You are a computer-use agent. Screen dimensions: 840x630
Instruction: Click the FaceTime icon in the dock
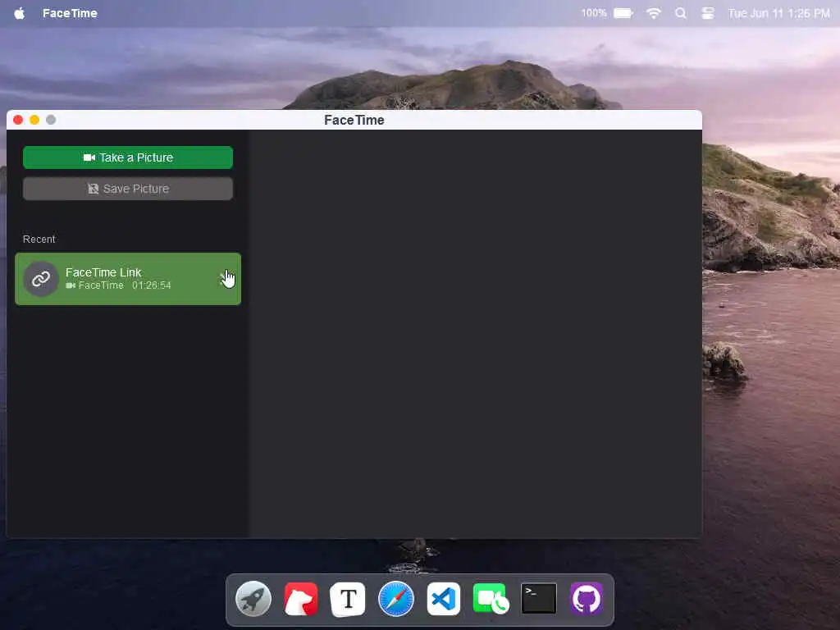pyautogui.click(x=491, y=598)
